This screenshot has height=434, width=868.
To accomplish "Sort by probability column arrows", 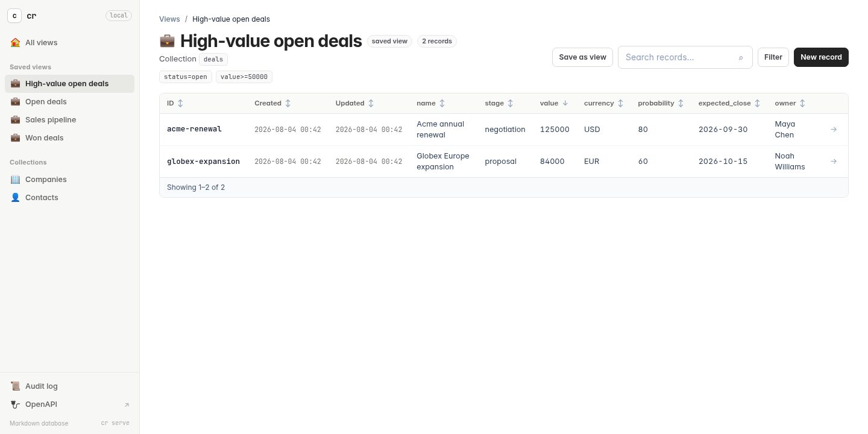I will (x=681, y=104).
